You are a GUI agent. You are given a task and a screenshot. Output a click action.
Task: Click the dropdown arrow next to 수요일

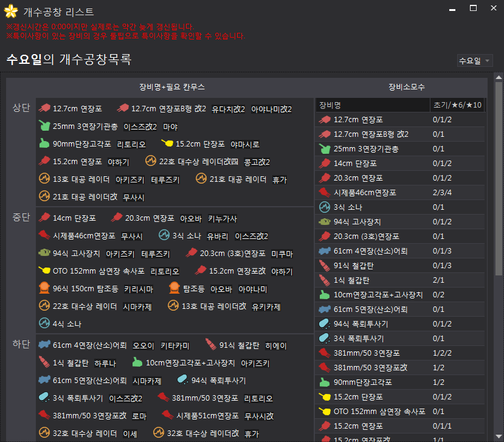click(x=488, y=61)
